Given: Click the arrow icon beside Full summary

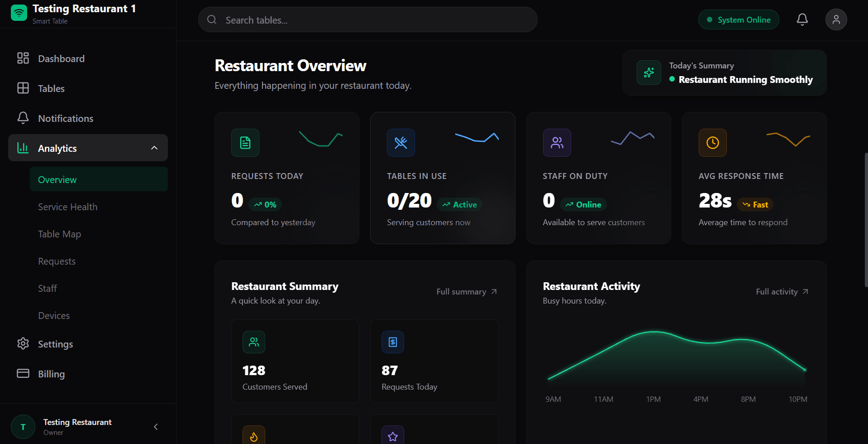Looking at the screenshot, I should [x=494, y=292].
